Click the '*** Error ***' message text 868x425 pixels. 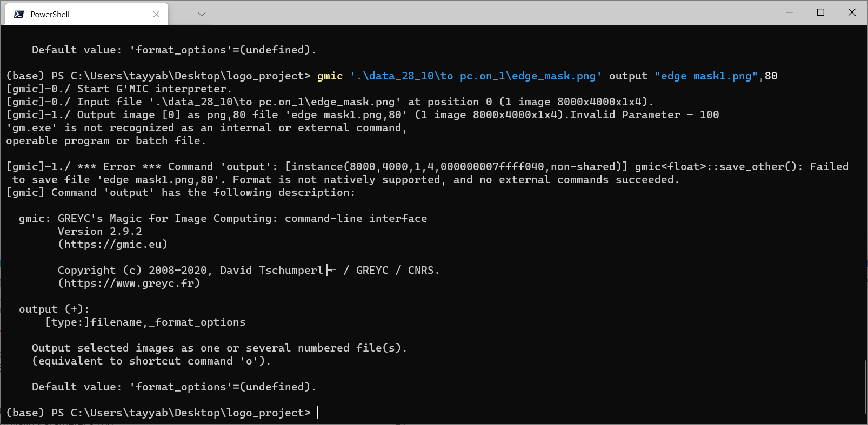click(x=119, y=166)
